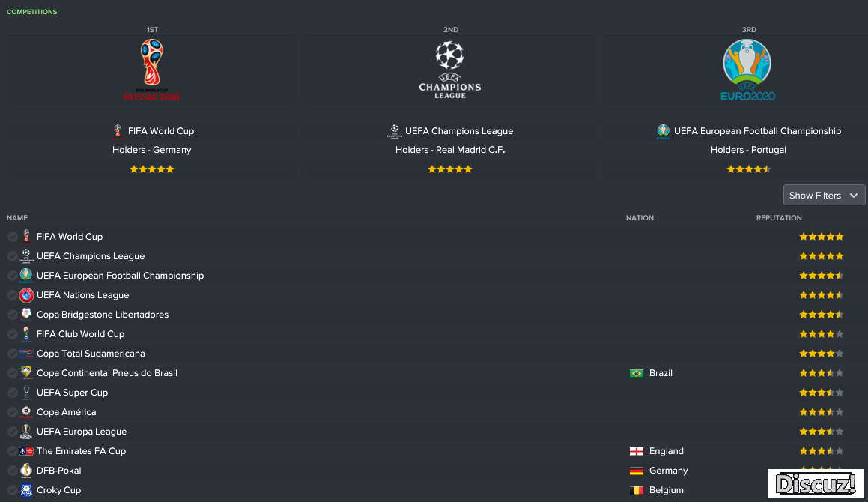Click the DFB-Pokal trophy icon

tap(26, 471)
